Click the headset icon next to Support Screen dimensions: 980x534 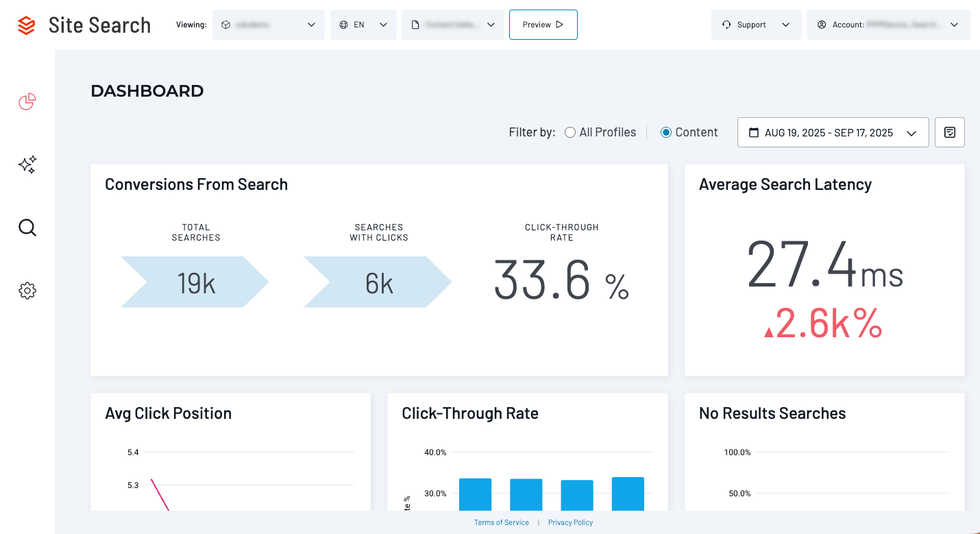(x=727, y=25)
